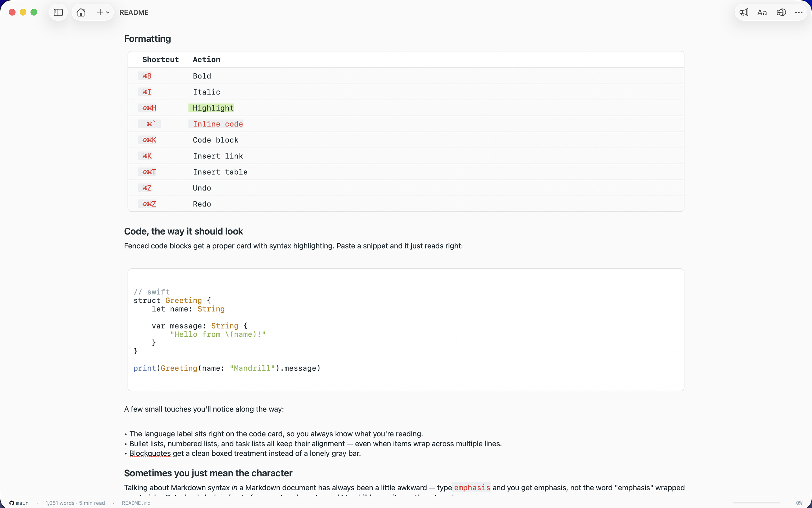Click the misspelled word Blockquotes
The width and height of the screenshot is (812, 508).
150,453
